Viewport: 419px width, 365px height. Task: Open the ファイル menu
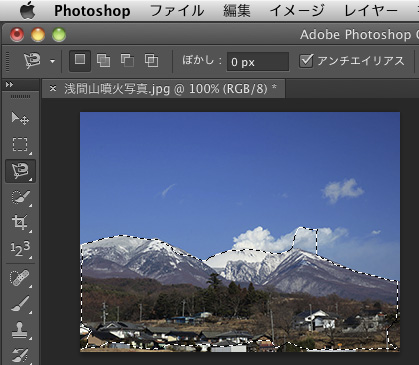[x=177, y=11]
